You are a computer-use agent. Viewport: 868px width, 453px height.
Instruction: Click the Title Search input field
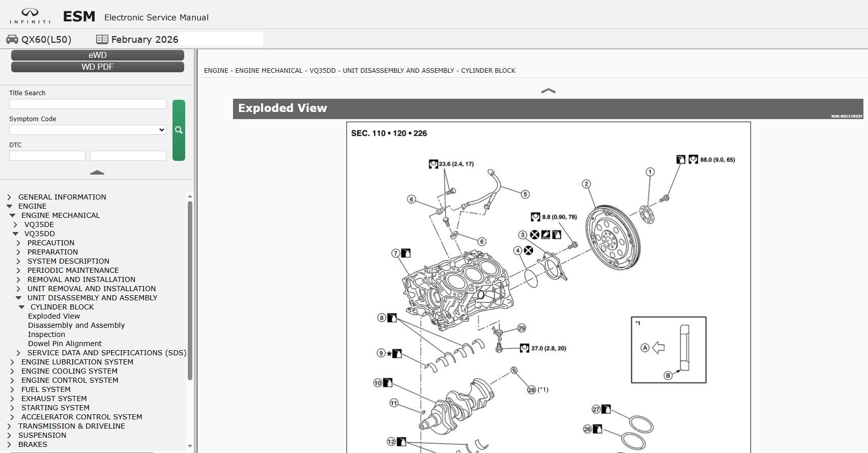[88, 104]
